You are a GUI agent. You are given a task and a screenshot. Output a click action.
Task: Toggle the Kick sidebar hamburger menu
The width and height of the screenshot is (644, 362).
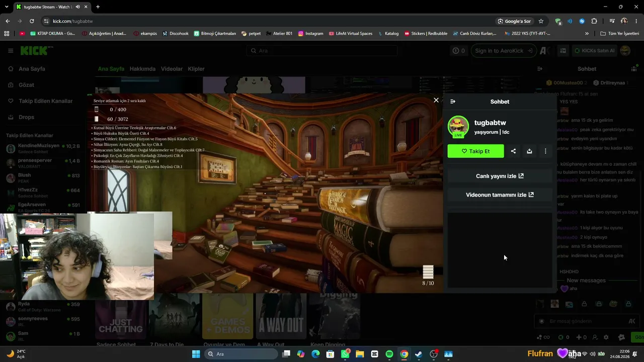pyautogui.click(x=11, y=51)
